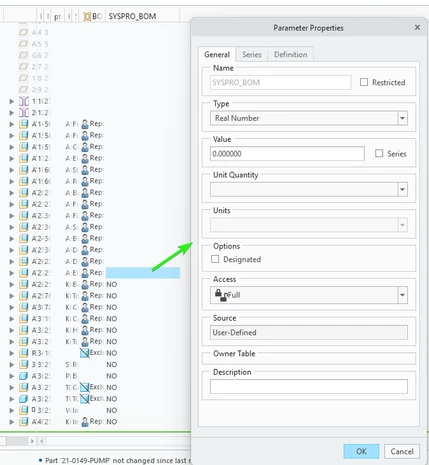Confirm with the OK button
Image resolution: width=429 pixels, height=465 pixels.
pyautogui.click(x=361, y=451)
